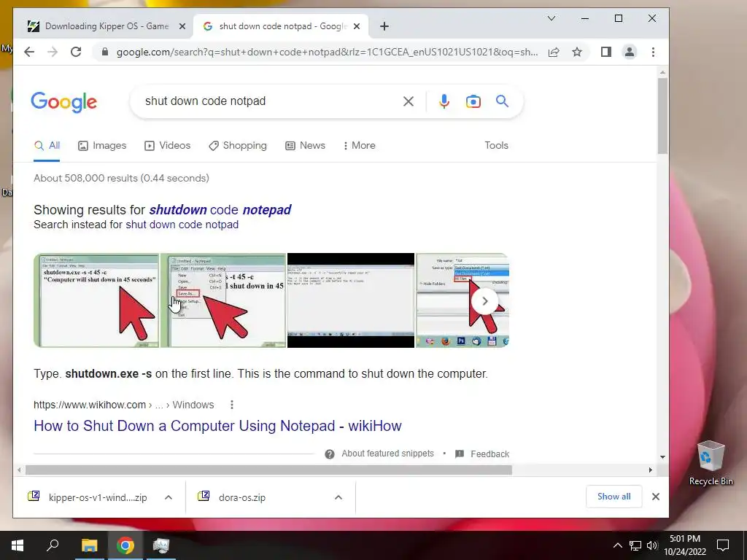Screen dimensions: 747x560
Task: Clear the search box with X
Action: [x=409, y=101]
